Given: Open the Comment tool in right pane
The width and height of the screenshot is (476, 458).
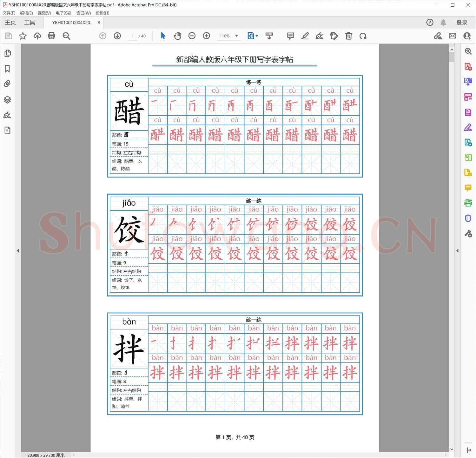Looking at the screenshot, I should [468, 188].
